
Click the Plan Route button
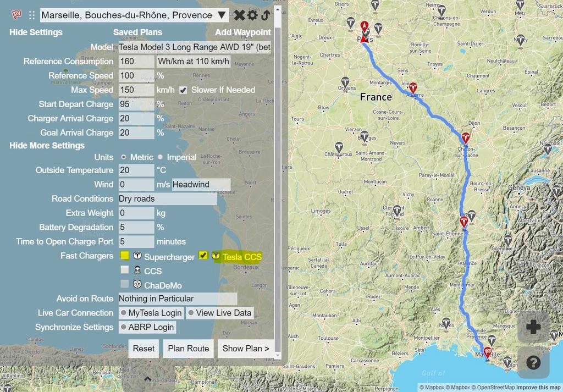click(x=189, y=349)
